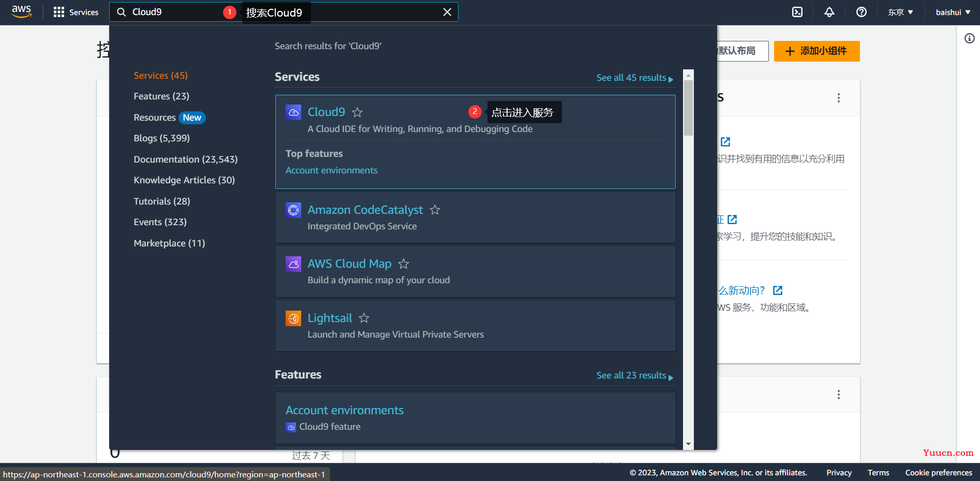980x481 pixels.
Task: Clear the Cloud9 search text
Action: (x=447, y=12)
